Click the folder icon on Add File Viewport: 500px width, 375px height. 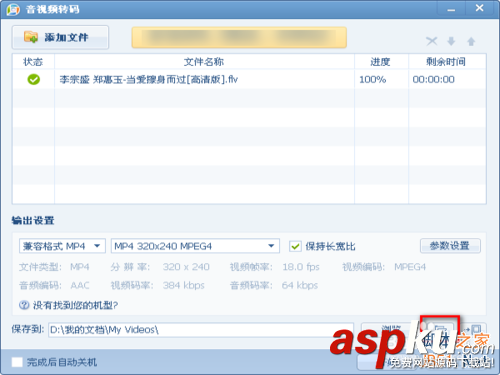(x=31, y=37)
